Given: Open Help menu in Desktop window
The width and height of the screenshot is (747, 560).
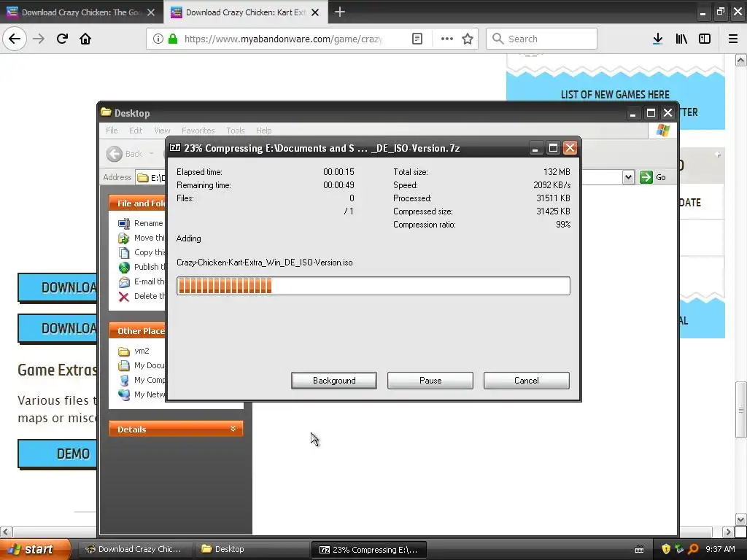Looking at the screenshot, I should 263,131.
